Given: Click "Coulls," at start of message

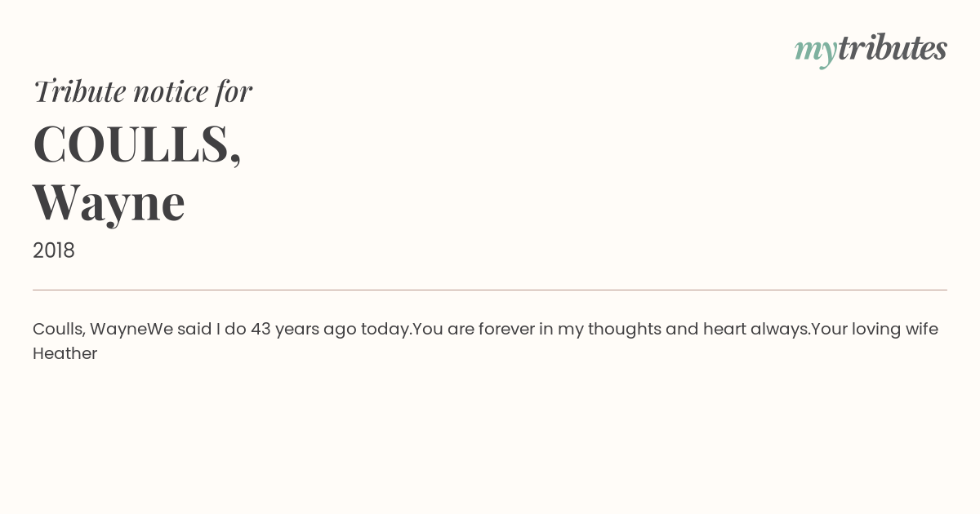Looking at the screenshot, I should pyautogui.click(x=58, y=329).
